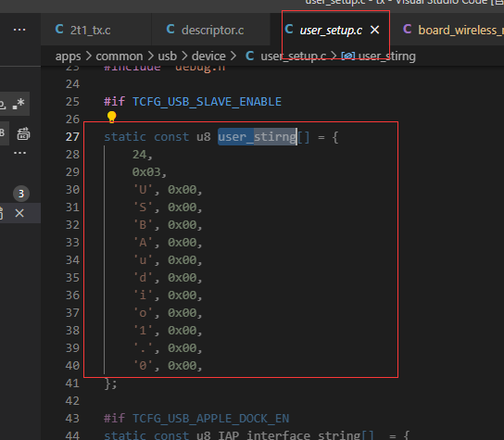Toggle the regex search option
The image size is (504, 440).
tap(19, 104)
